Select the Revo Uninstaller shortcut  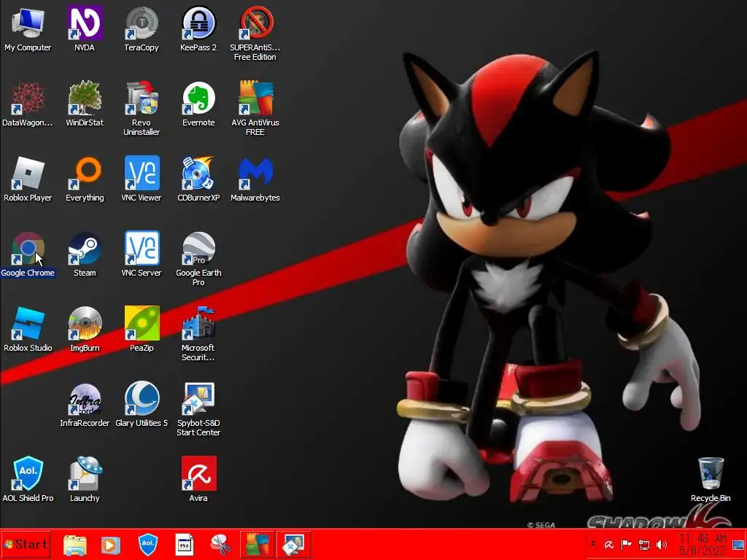point(142,109)
